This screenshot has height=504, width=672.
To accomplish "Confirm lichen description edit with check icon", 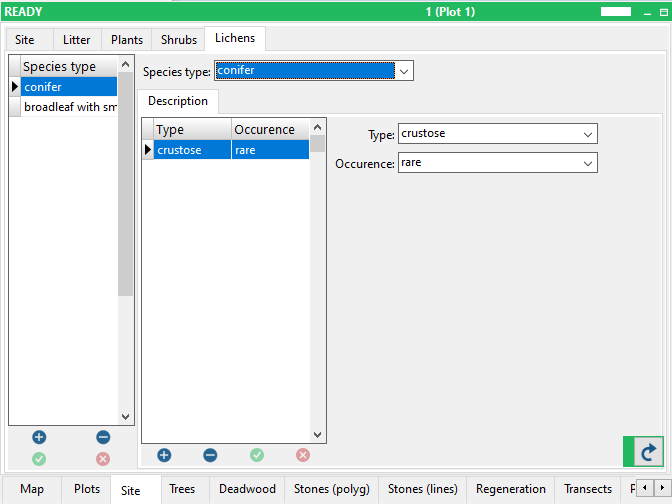I will click(257, 455).
